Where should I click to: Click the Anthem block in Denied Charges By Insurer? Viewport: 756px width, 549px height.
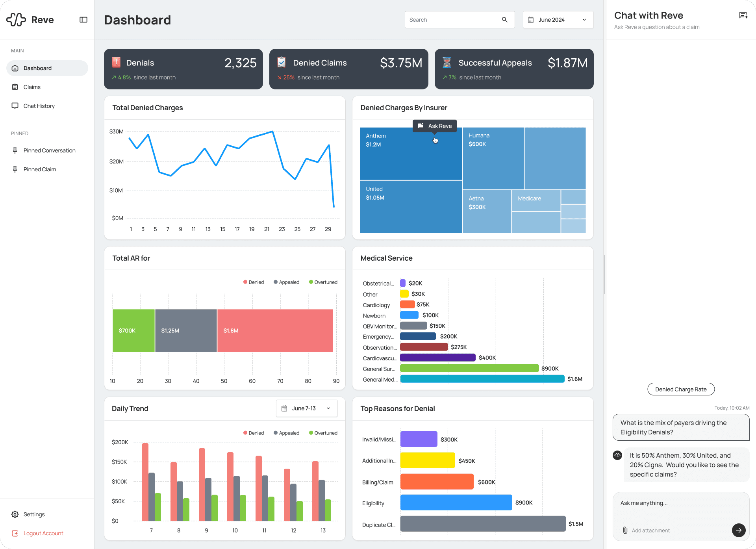411,158
